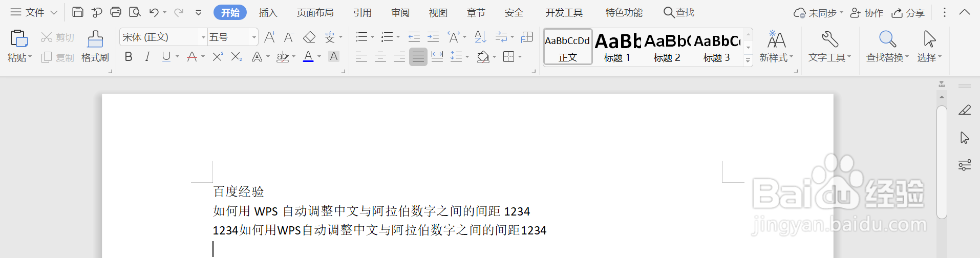Select the Format Painter tool

[95, 47]
